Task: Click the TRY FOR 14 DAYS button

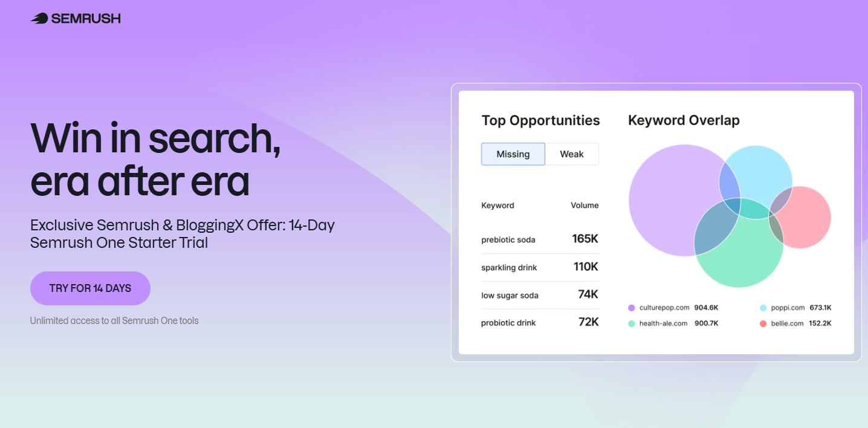Action: point(90,288)
